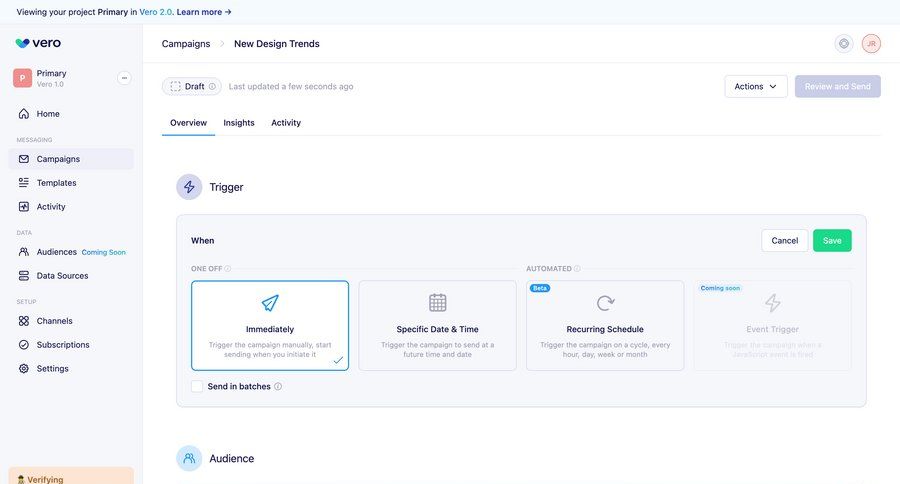Click the Subscriptions checkmark icon
900x484 pixels.
tap(24, 344)
